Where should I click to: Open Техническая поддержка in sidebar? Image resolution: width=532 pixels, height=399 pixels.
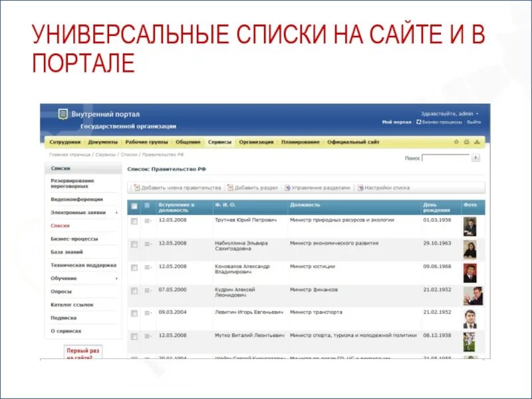click(84, 265)
